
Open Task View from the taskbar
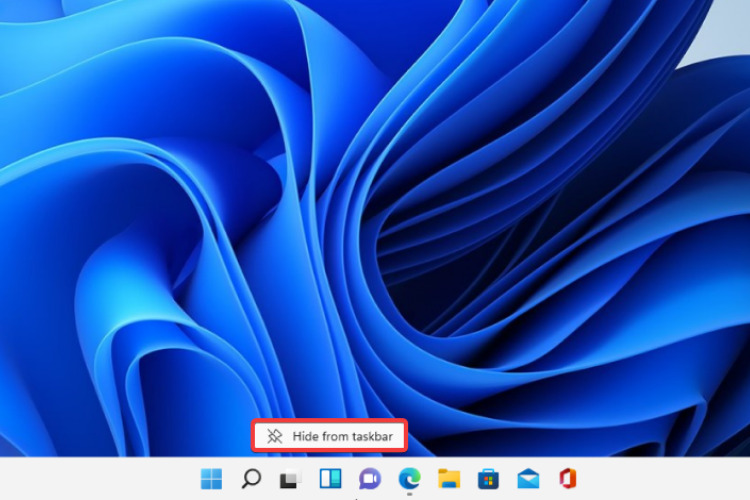tap(290, 478)
